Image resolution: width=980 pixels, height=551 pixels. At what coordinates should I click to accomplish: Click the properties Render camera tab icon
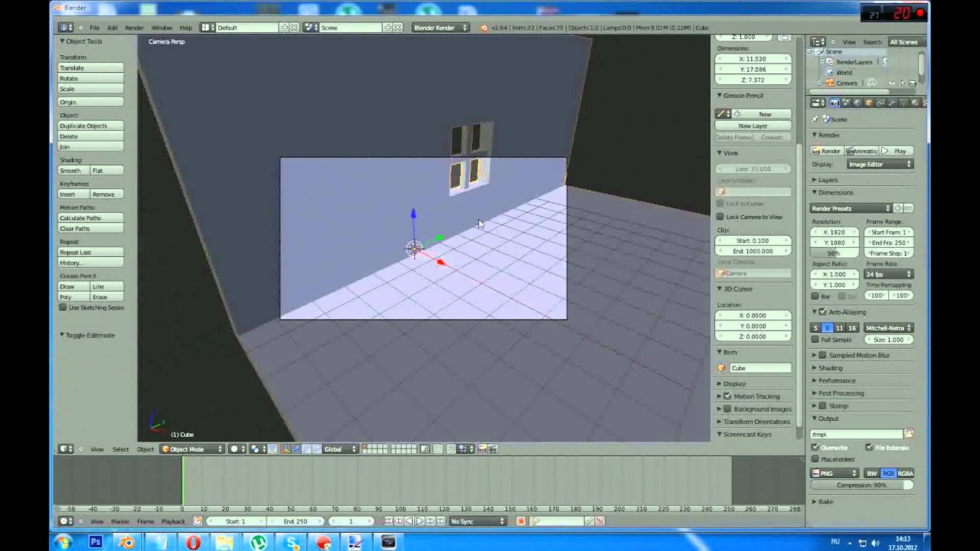pos(835,103)
